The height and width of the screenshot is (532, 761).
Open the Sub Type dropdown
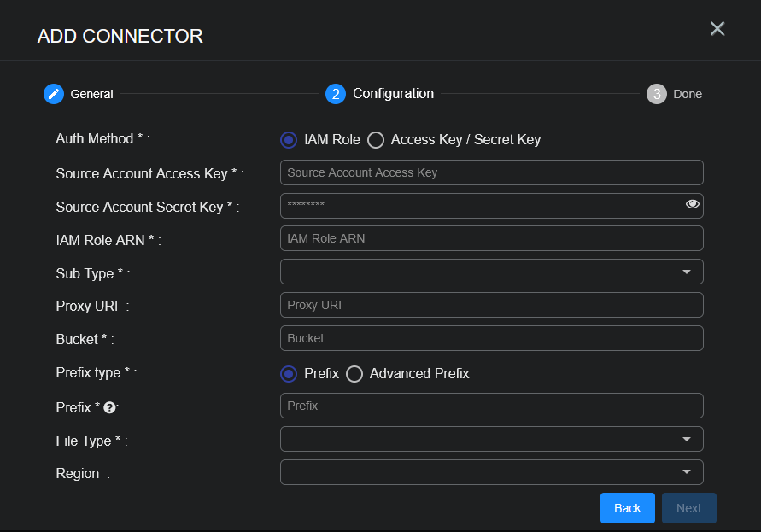click(491, 272)
